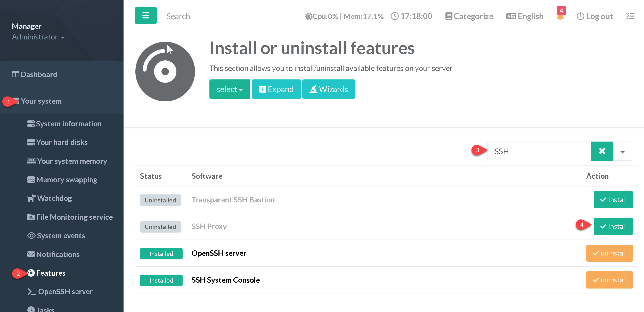This screenshot has height=312, width=644.
Task: Open the search filter dropdown arrow
Action: [622, 152]
